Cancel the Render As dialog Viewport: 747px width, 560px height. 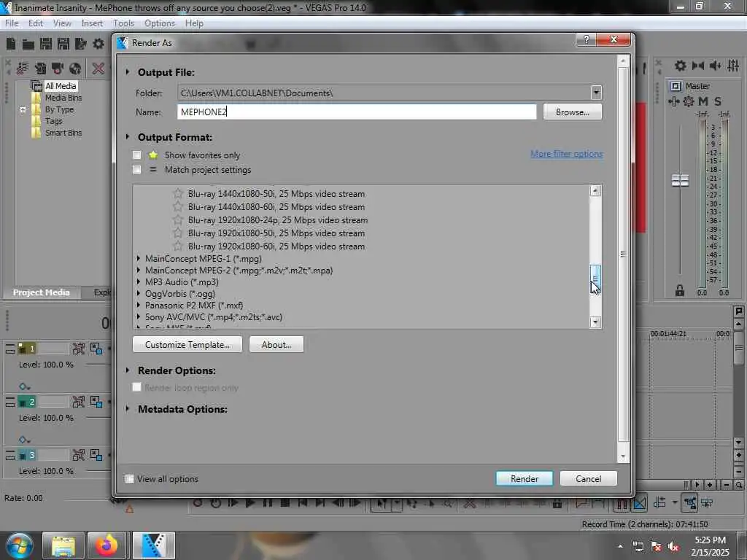[x=589, y=478]
